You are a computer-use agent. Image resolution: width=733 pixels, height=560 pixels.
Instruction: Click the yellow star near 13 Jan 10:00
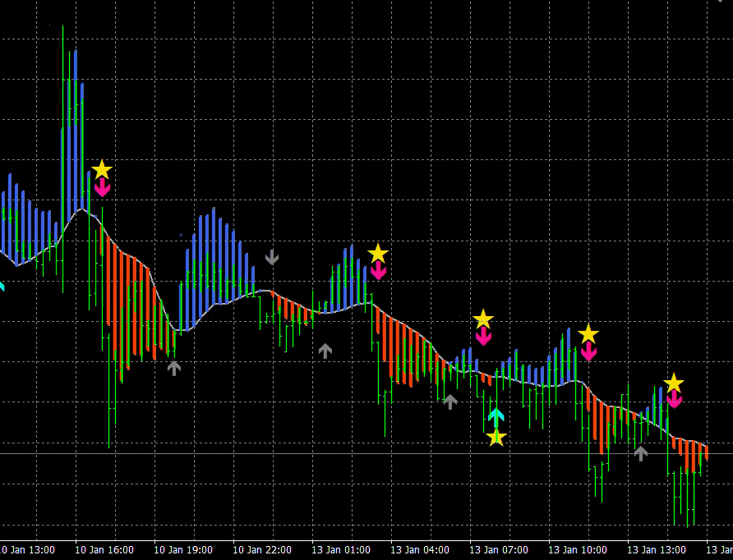[x=588, y=333]
